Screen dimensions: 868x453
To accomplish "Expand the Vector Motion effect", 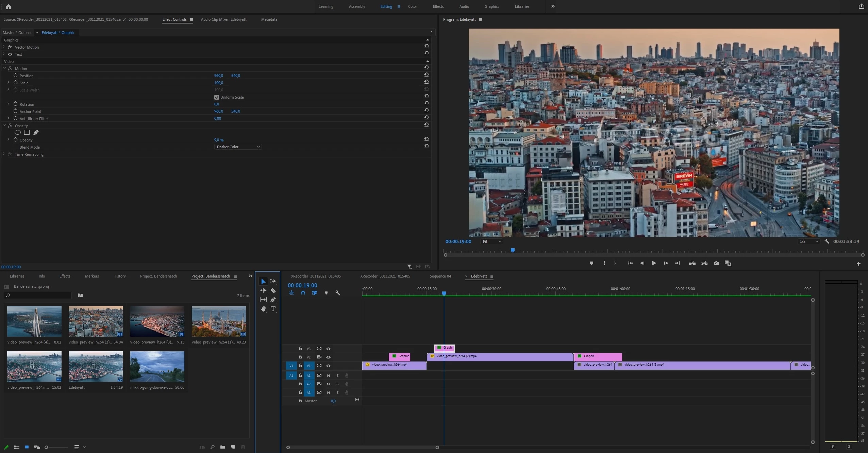I will [4, 47].
